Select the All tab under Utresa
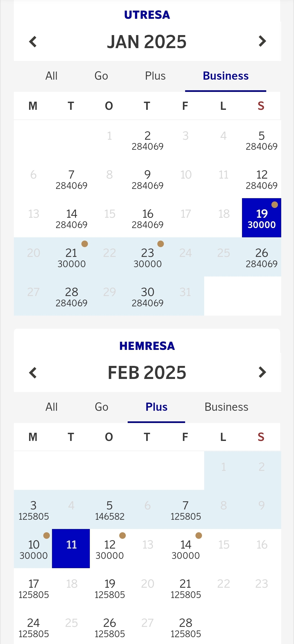 (51, 76)
